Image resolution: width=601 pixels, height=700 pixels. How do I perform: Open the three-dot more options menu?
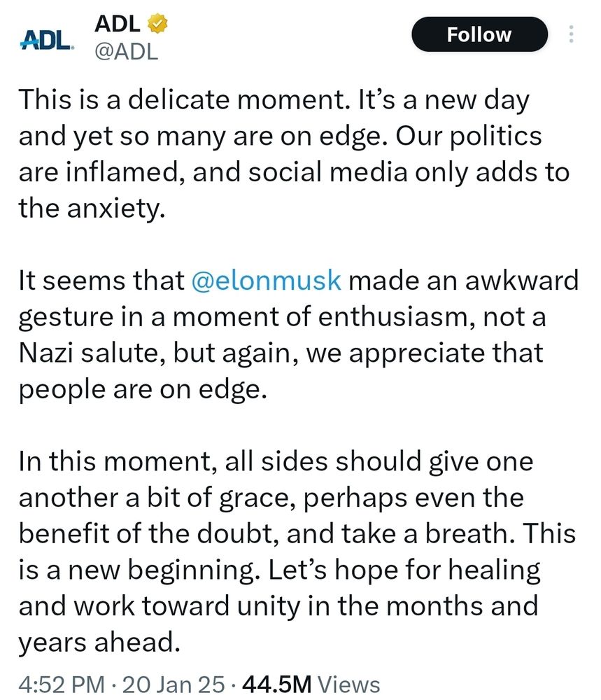(x=571, y=34)
